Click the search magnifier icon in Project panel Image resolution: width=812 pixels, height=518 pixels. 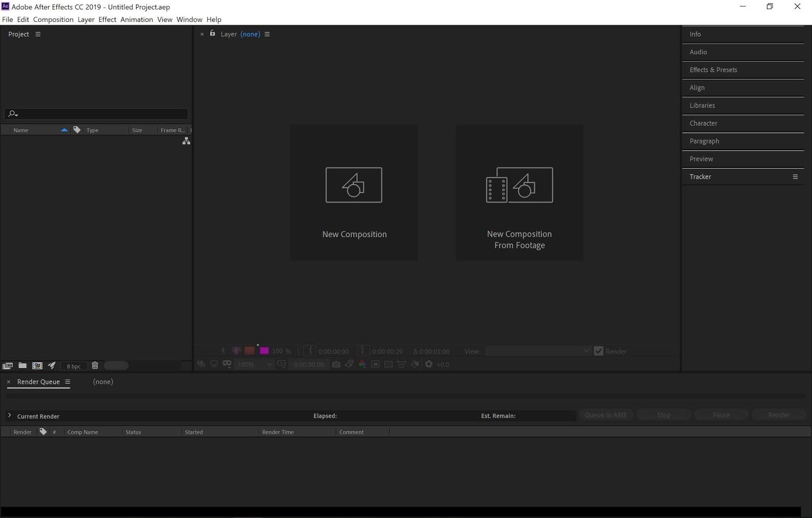(13, 114)
